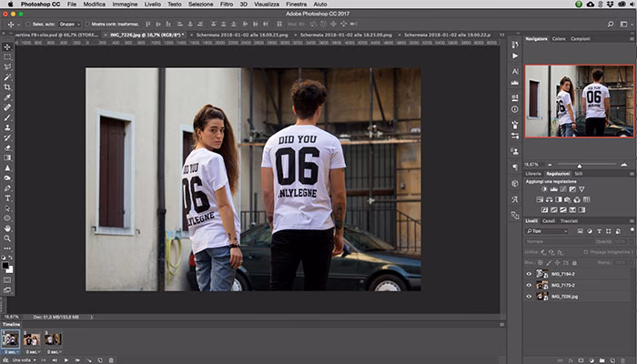Viewport: 637px width, 364px height.
Task: Open the search icon in options bar
Action: coord(611,25)
